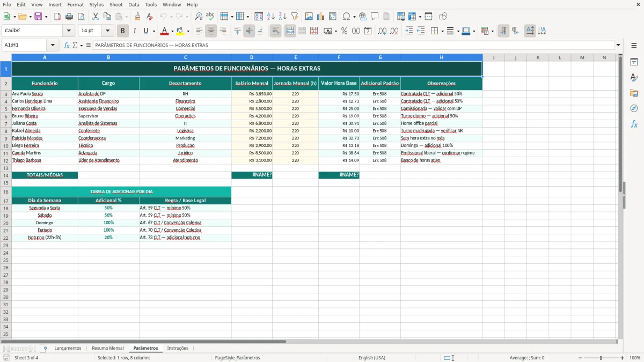
Task: Apply the red Font Color swatch
Action: pyautogui.click(x=165, y=31)
